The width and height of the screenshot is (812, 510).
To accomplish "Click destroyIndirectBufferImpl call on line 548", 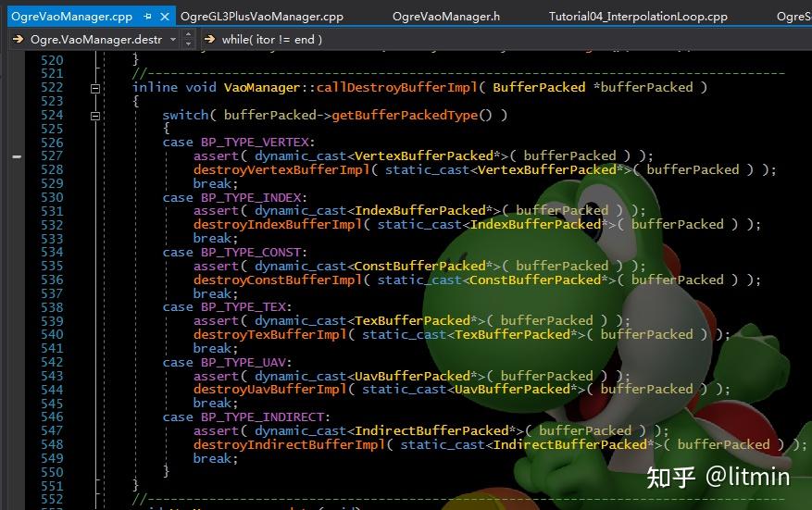I will [290, 445].
